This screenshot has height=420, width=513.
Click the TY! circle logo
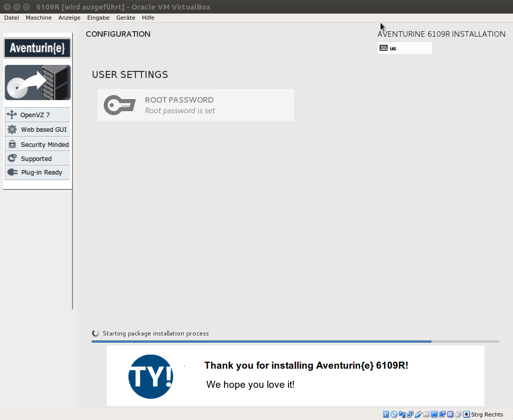pyautogui.click(x=151, y=377)
